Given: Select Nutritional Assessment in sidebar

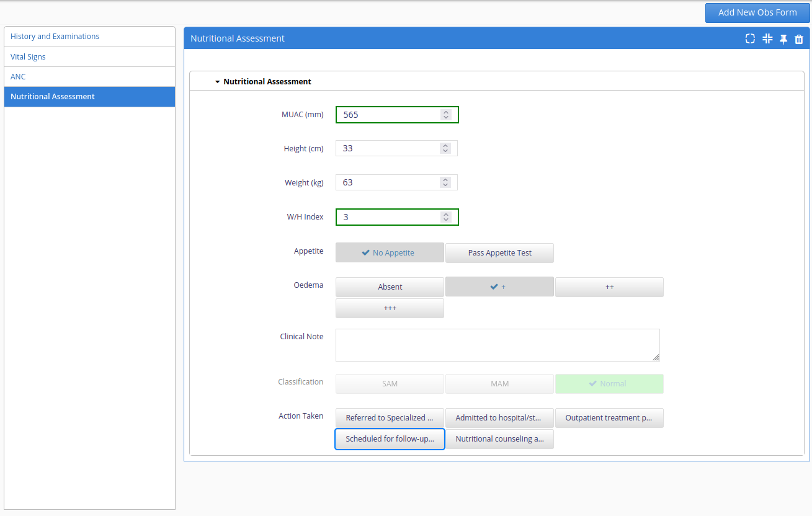Looking at the screenshot, I should pyautogui.click(x=89, y=97).
